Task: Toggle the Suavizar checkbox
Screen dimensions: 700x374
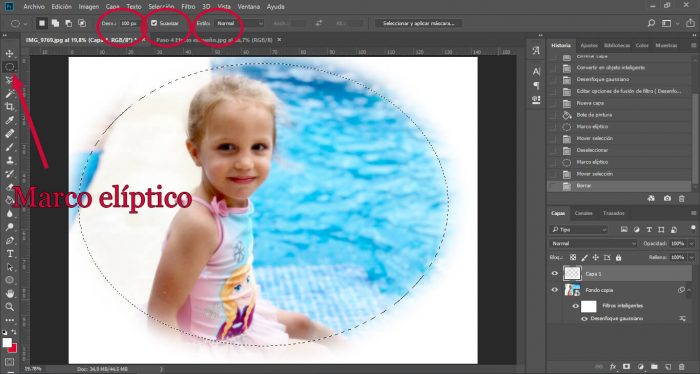Action: pyautogui.click(x=154, y=23)
